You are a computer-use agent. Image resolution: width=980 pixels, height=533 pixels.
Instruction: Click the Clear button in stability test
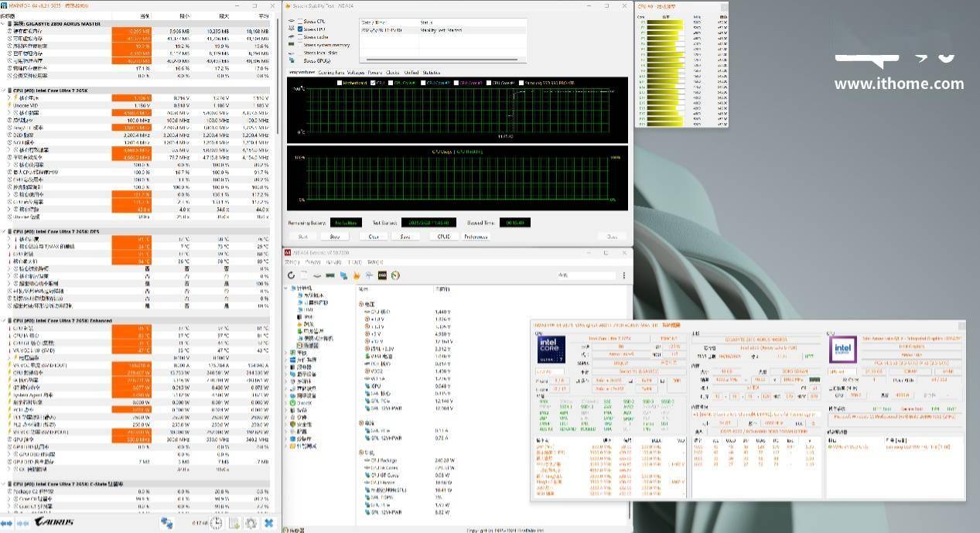[374, 237]
